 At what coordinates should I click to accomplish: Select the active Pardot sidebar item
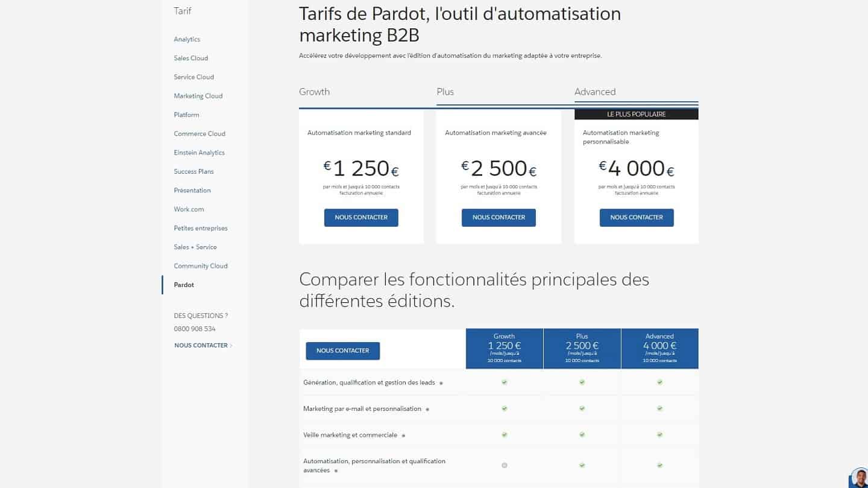(x=184, y=285)
